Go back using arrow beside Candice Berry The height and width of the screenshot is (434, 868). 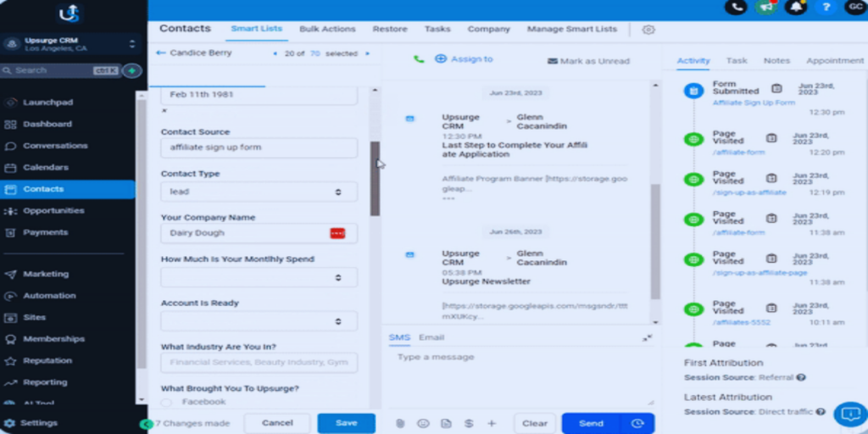pyautogui.click(x=160, y=53)
